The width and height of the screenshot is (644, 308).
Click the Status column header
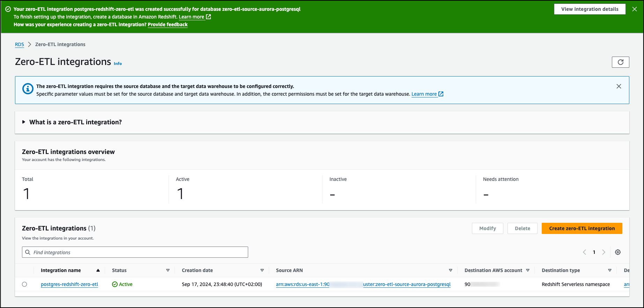[x=119, y=270]
